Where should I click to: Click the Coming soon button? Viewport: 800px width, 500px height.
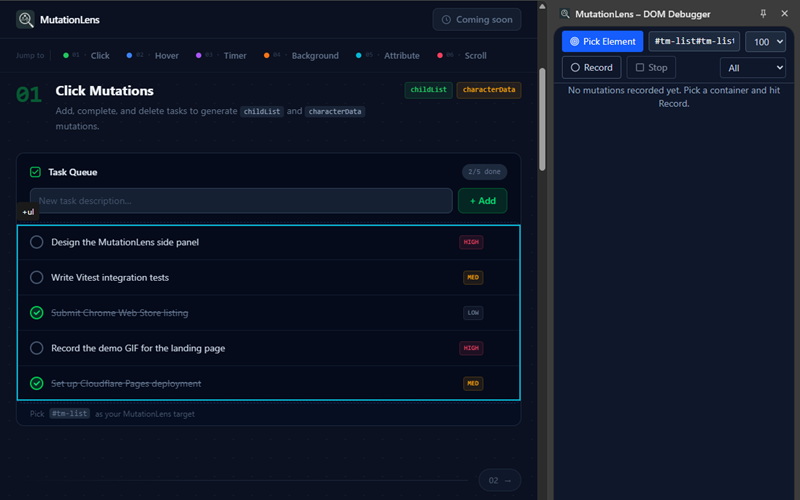pyautogui.click(x=477, y=19)
